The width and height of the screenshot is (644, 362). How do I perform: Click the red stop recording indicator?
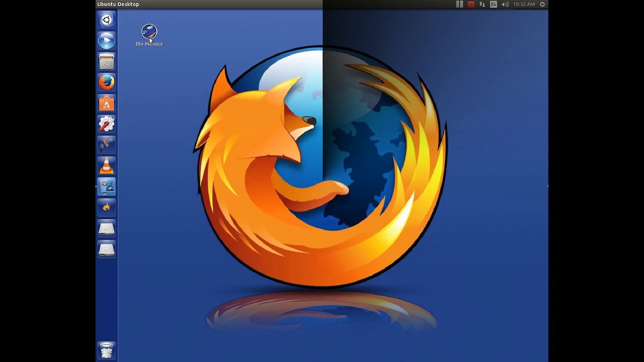[x=471, y=4]
